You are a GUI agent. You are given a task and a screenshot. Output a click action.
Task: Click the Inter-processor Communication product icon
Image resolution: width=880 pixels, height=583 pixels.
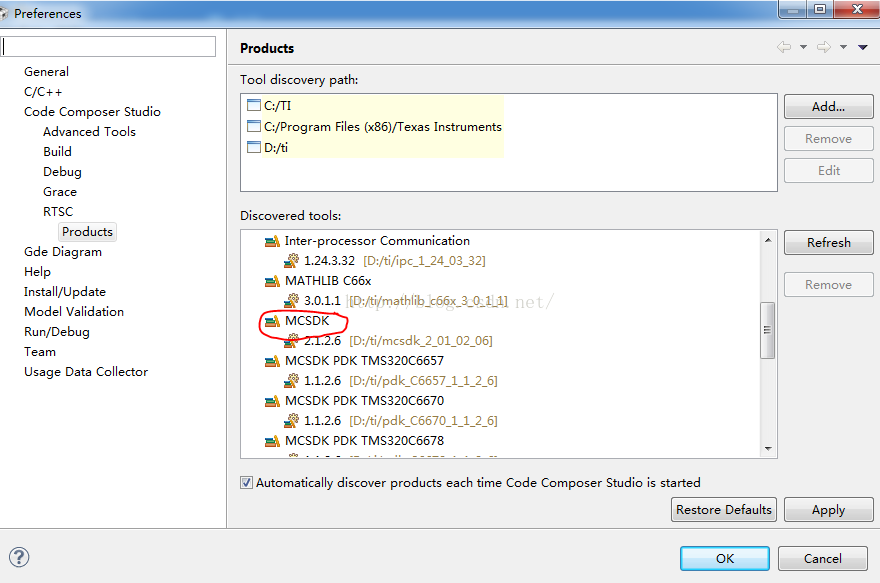coord(272,241)
